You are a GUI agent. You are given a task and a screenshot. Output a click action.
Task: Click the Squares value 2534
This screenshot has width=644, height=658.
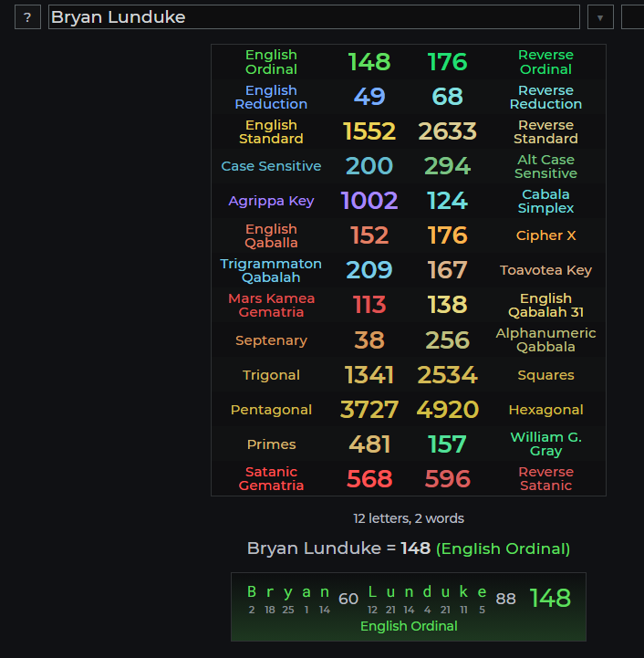coord(447,375)
